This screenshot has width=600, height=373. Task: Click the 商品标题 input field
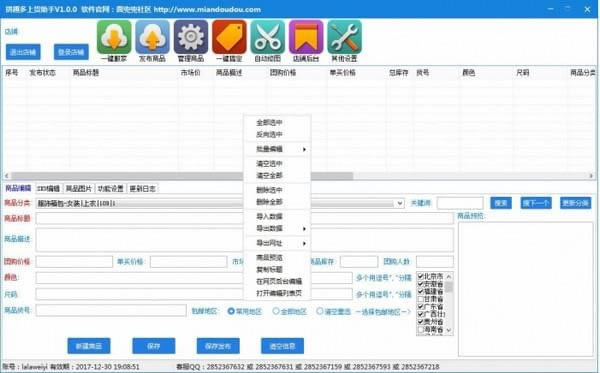245,218
